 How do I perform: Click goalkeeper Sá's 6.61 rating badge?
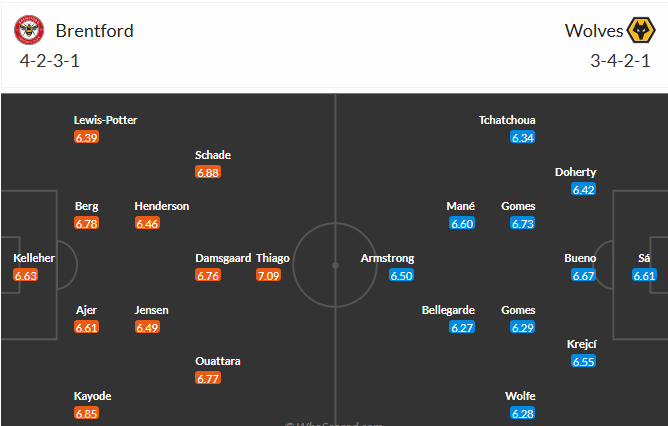point(644,275)
